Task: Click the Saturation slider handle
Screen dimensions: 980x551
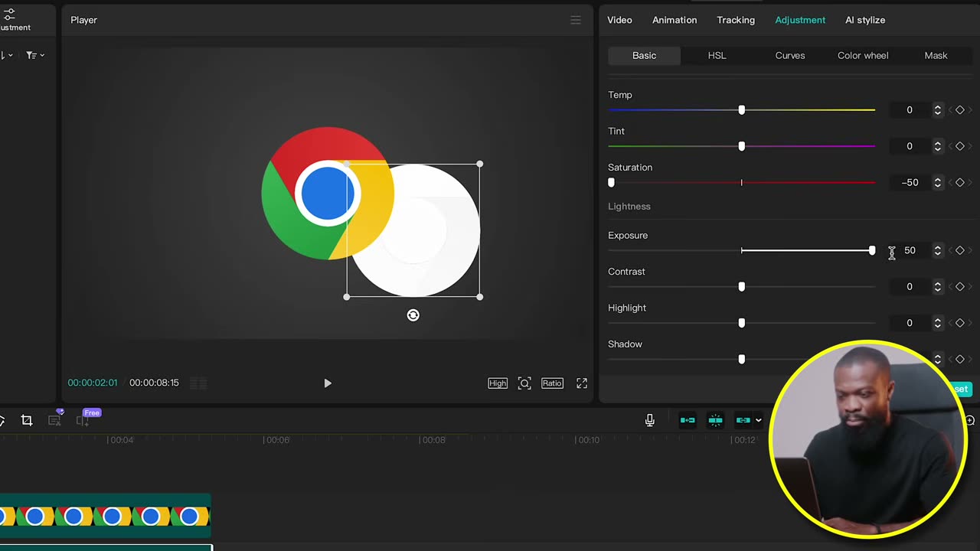Action: [x=611, y=182]
